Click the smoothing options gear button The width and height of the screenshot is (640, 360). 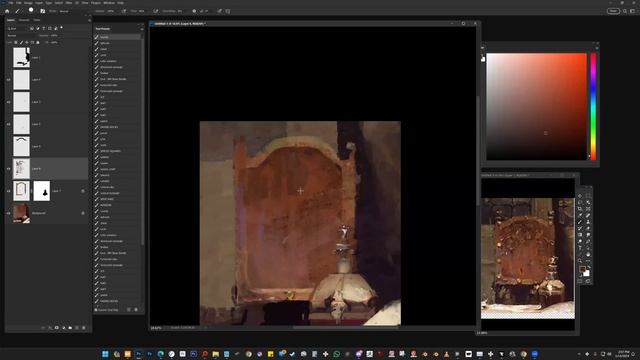point(194,11)
